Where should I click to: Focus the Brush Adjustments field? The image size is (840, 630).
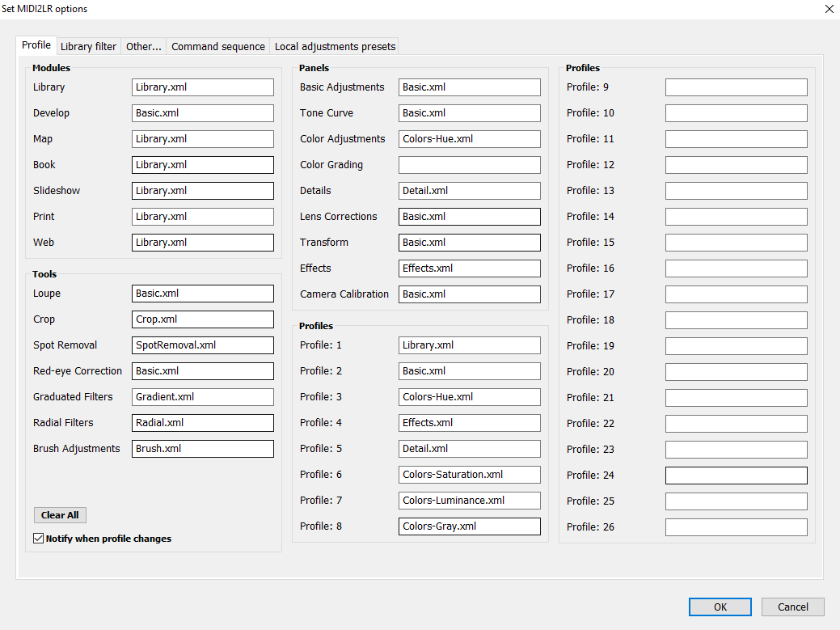[202, 449]
